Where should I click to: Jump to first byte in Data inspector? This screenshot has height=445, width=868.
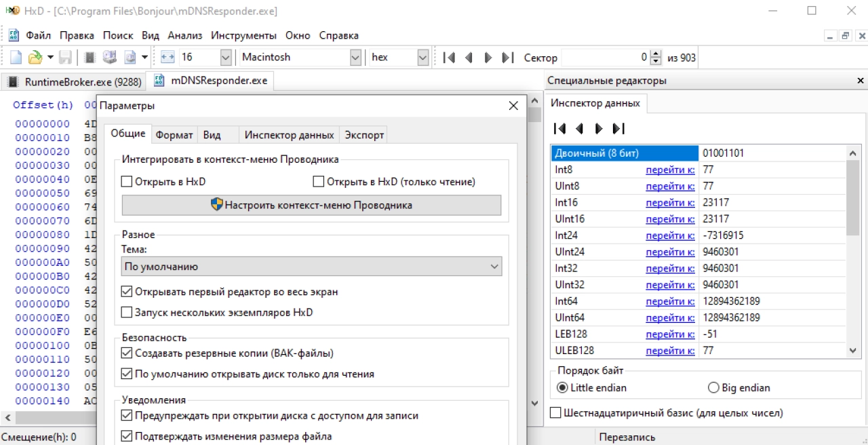tap(559, 128)
